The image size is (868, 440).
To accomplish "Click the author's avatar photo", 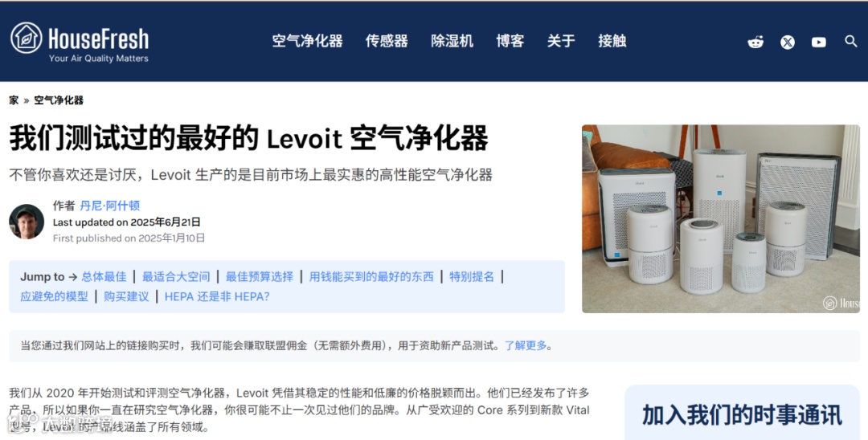I will (x=27, y=222).
